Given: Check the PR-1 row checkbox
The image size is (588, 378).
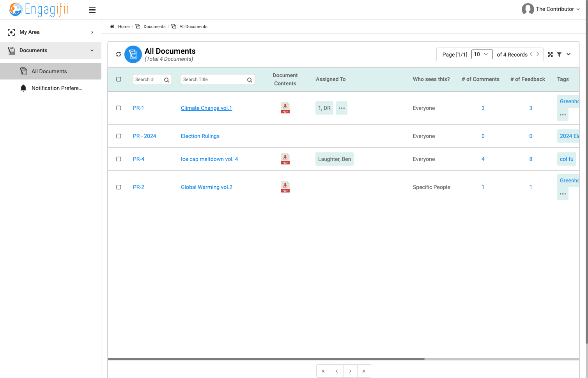Looking at the screenshot, I should [119, 108].
